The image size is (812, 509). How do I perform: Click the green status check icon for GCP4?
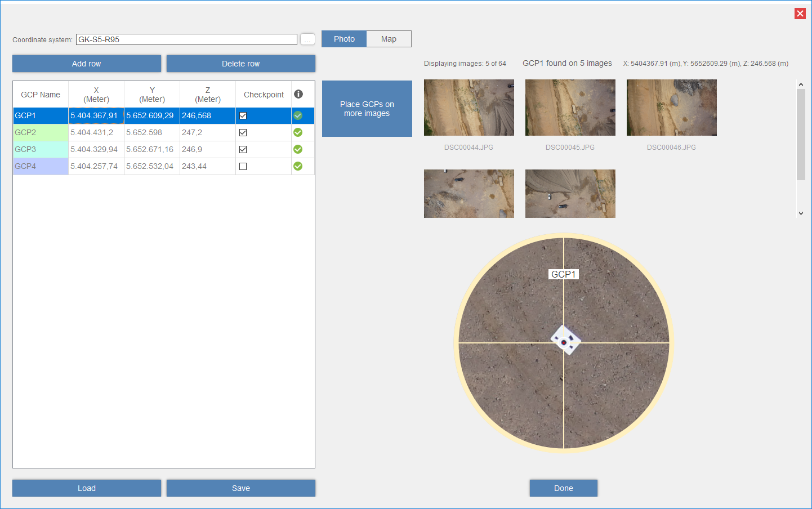[298, 166]
